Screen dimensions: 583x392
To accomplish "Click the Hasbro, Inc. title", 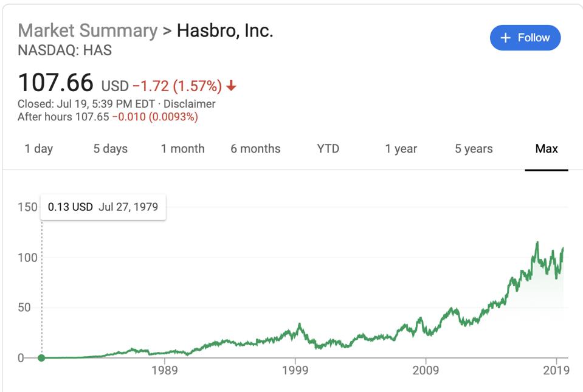I will tap(225, 30).
